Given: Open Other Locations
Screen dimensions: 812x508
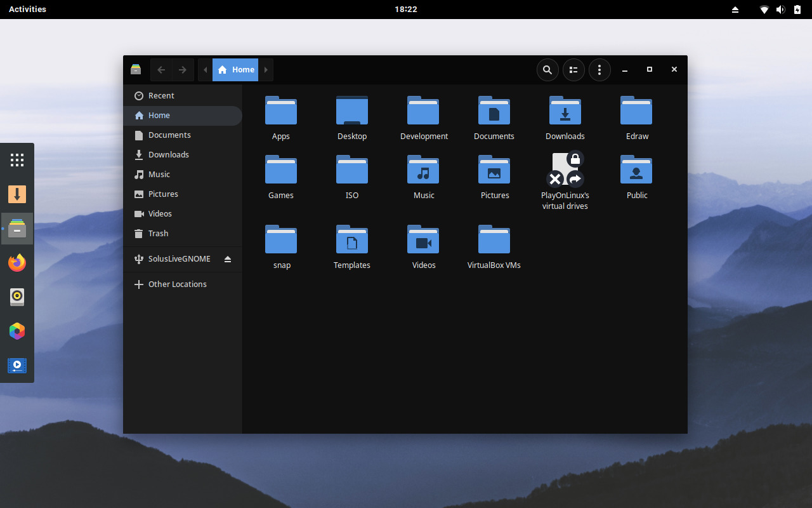Looking at the screenshot, I should coord(177,284).
